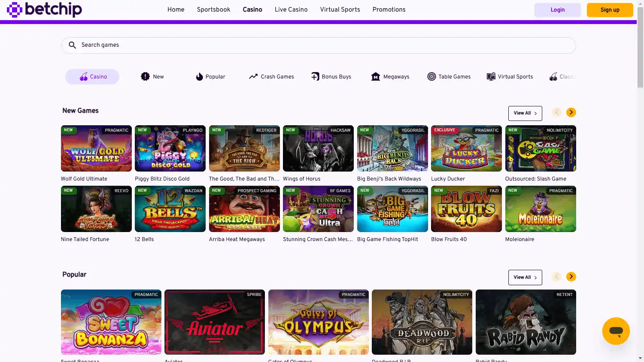Click the search magnifier icon

pyautogui.click(x=72, y=45)
